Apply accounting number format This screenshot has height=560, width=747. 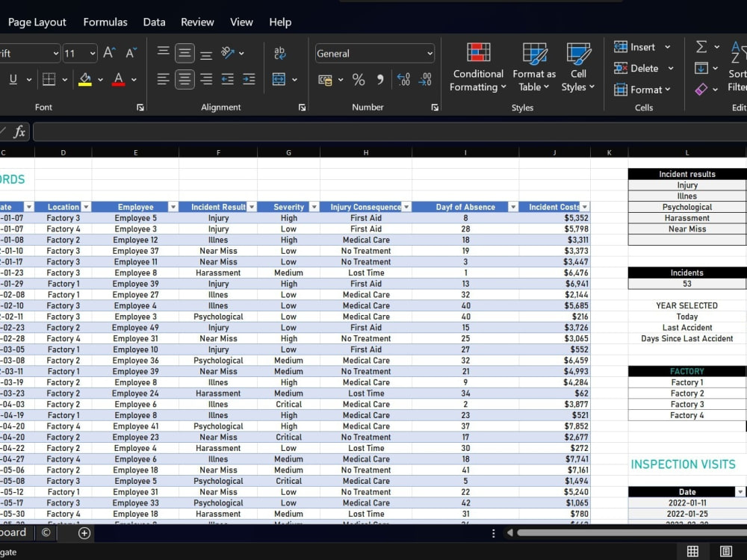[x=326, y=80]
